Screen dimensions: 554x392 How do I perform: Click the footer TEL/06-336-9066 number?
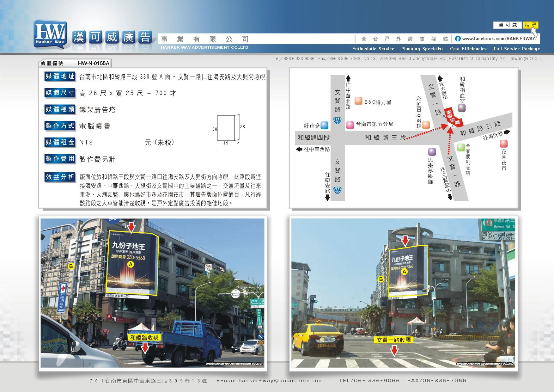click(x=369, y=381)
